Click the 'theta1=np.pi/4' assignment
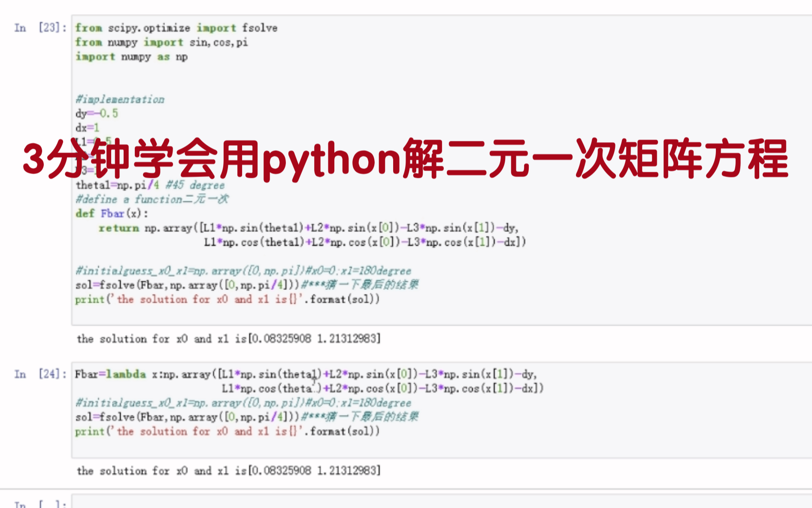Screen dimensions: 812x508 coord(117,185)
